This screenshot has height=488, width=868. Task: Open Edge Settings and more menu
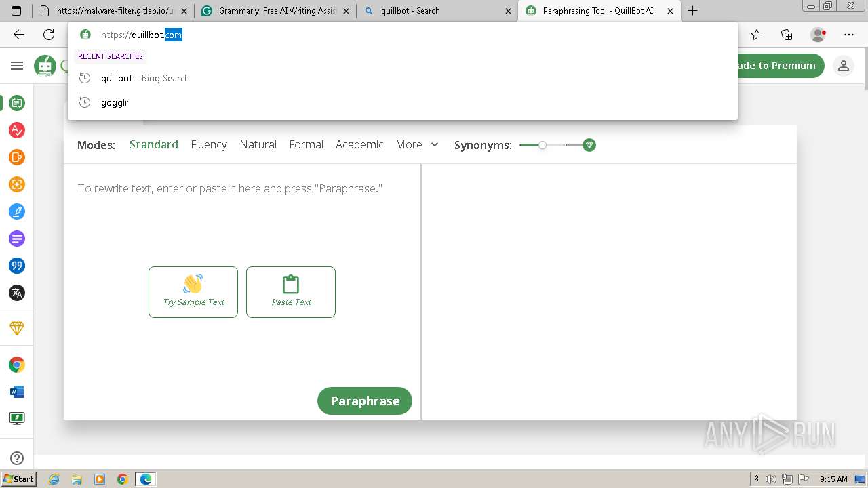[849, 35]
